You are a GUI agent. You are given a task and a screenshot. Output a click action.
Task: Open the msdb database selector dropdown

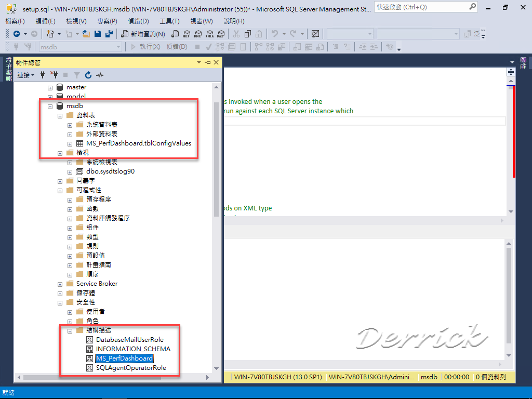coord(118,46)
